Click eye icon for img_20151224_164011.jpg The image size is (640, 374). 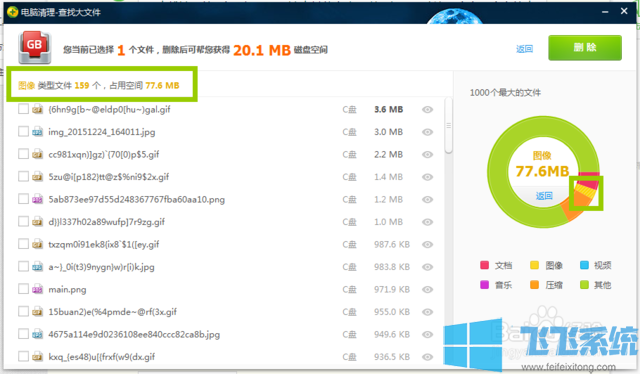(427, 132)
